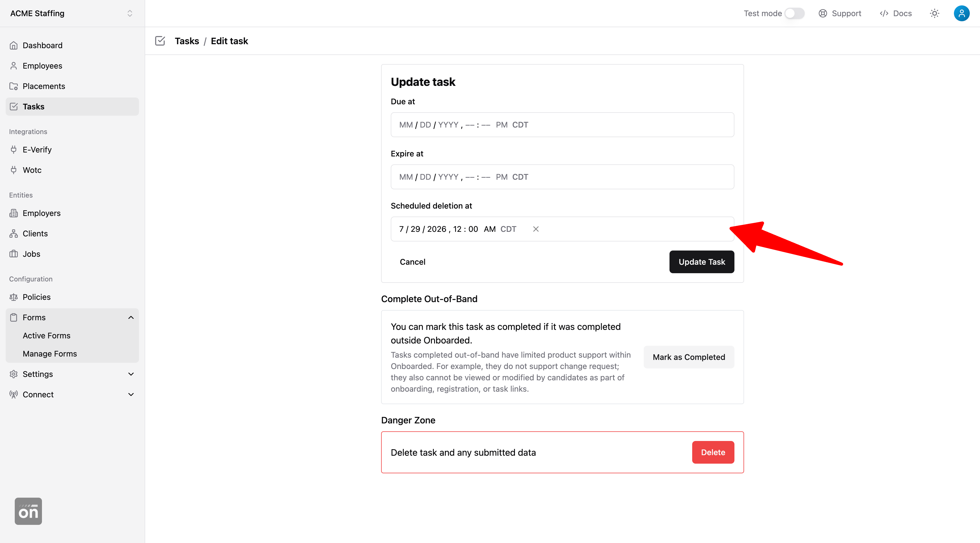This screenshot has height=543, width=980.
Task: Open Support from the top bar
Action: coord(840,13)
